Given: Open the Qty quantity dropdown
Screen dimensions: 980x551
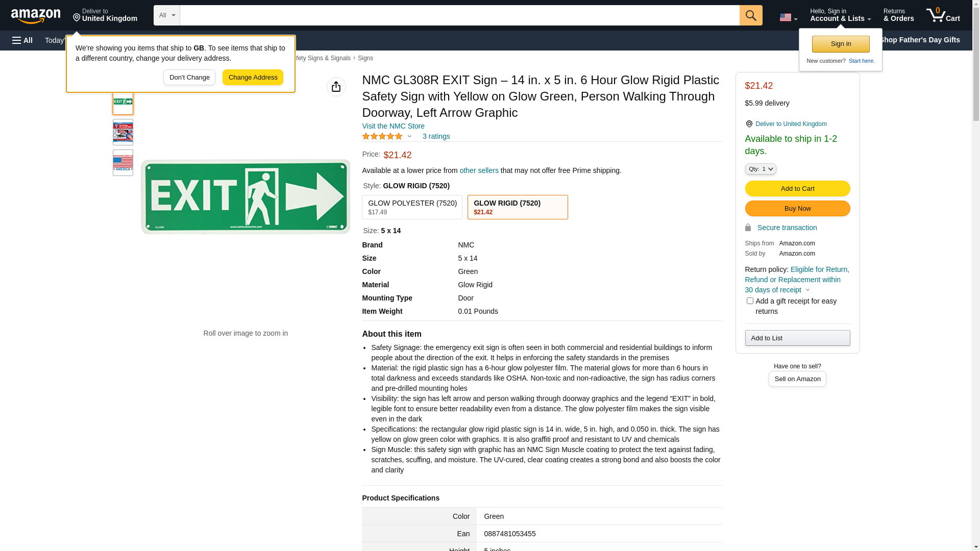Looking at the screenshot, I should 760,169.
